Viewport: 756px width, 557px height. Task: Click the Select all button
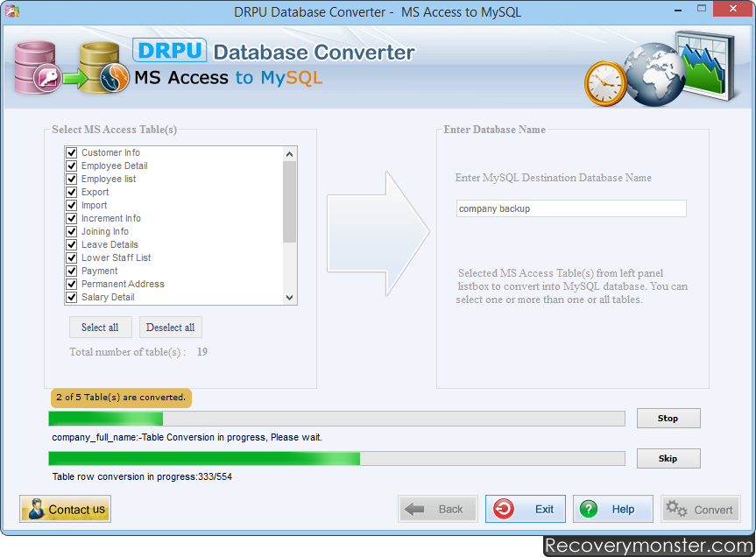pyautogui.click(x=100, y=328)
